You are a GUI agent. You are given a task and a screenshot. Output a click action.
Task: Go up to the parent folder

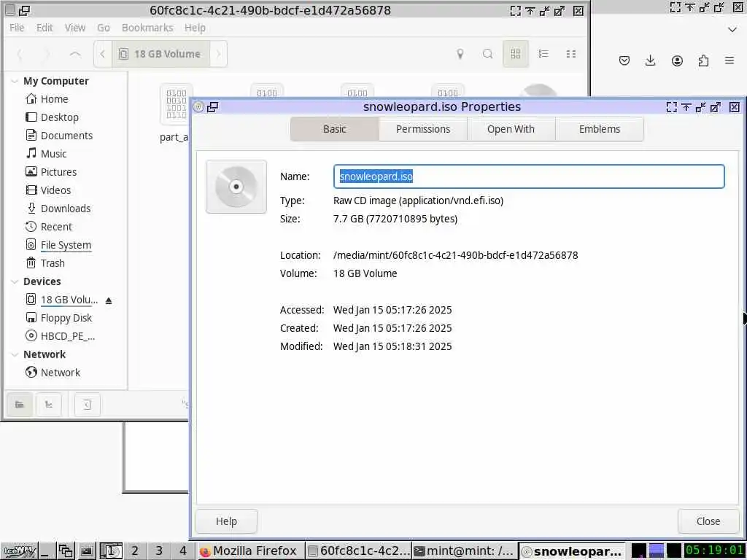pyautogui.click(x=75, y=54)
